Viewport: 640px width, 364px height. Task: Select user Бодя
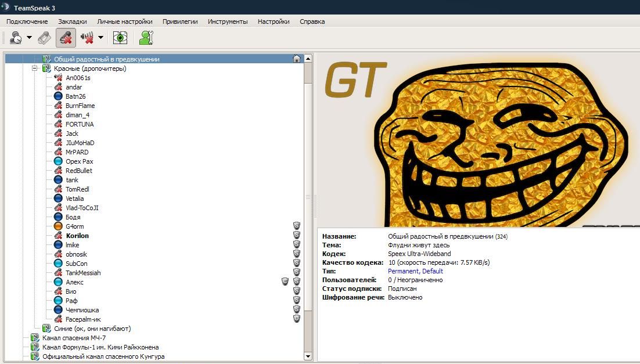click(73, 217)
